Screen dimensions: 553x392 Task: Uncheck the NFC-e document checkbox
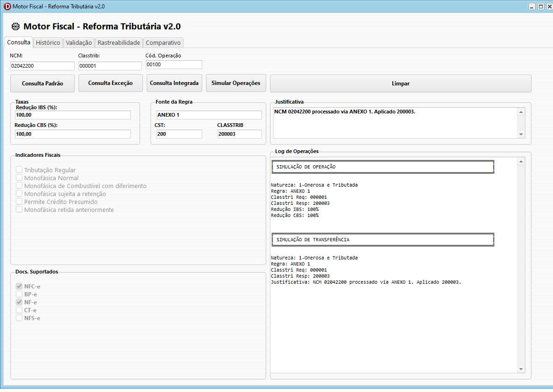tap(19, 286)
